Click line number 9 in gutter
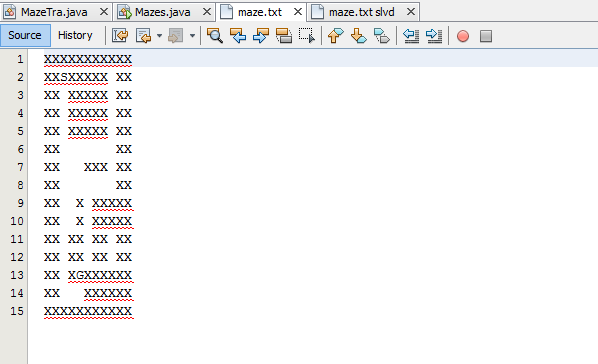Viewport: 598px width, 364px height. point(20,203)
